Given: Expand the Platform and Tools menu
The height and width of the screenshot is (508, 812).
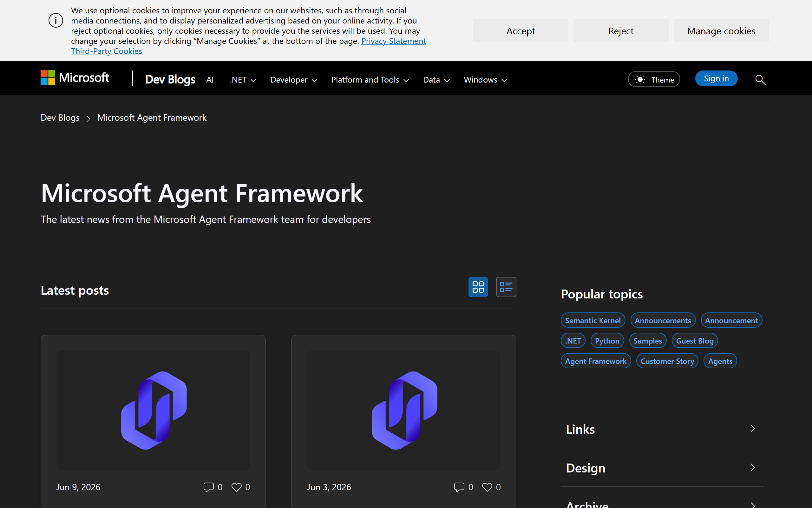Looking at the screenshot, I should tap(370, 80).
